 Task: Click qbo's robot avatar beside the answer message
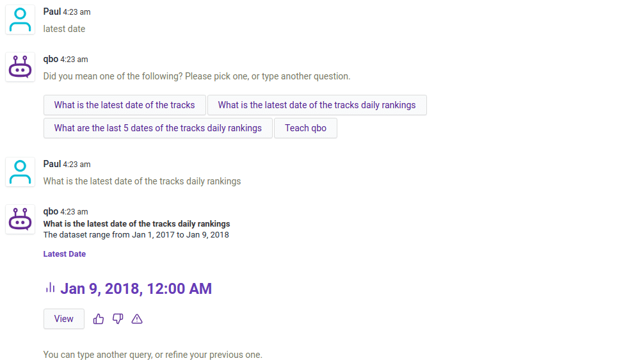click(x=20, y=220)
